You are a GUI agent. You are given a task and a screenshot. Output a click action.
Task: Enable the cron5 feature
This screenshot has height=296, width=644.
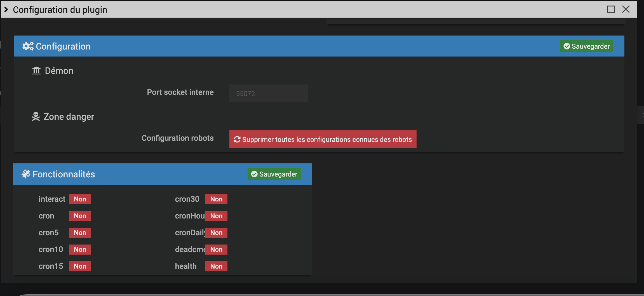(80, 233)
